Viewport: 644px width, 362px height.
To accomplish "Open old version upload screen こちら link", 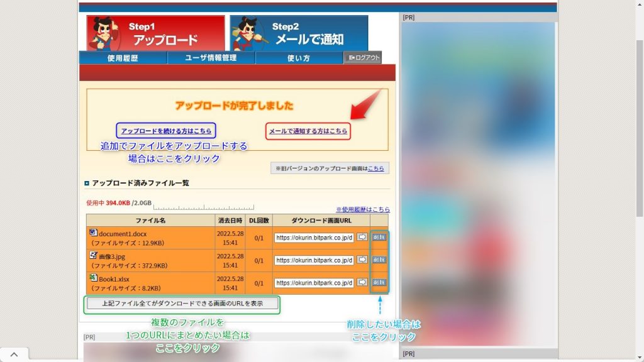I will (x=376, y=168).
